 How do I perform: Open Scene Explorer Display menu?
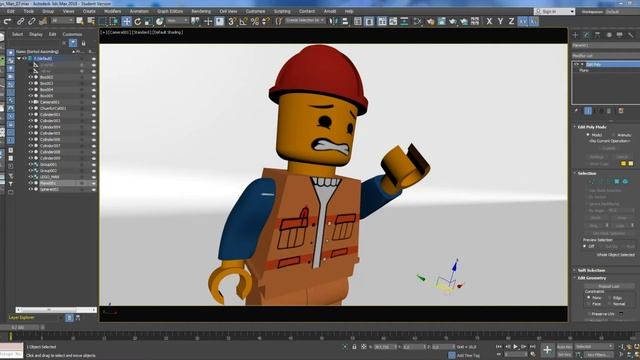click(36, 34)
